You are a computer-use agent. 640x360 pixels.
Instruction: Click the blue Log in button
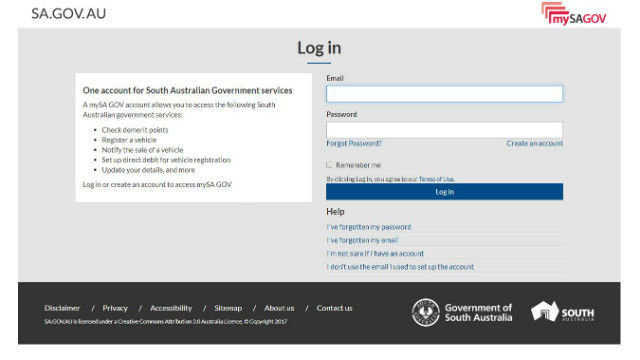coord(444,192)
